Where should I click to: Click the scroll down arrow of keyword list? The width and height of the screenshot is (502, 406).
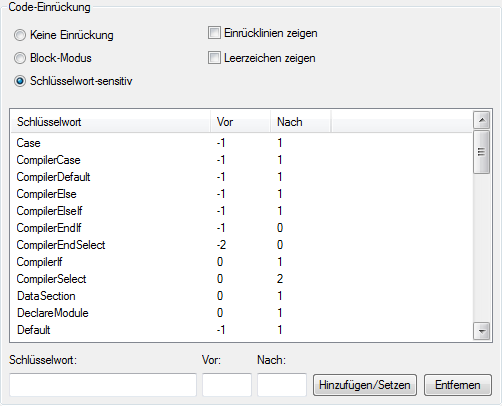(x=481, y=331)
